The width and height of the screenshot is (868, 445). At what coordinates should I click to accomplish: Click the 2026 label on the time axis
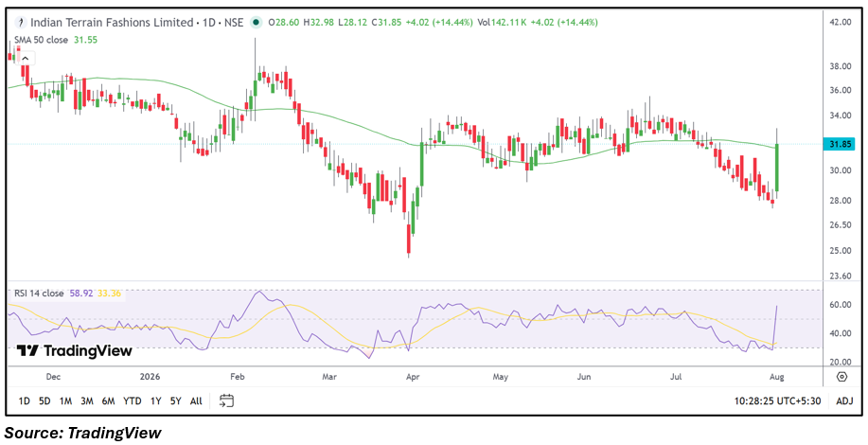[x=150, y=377]
